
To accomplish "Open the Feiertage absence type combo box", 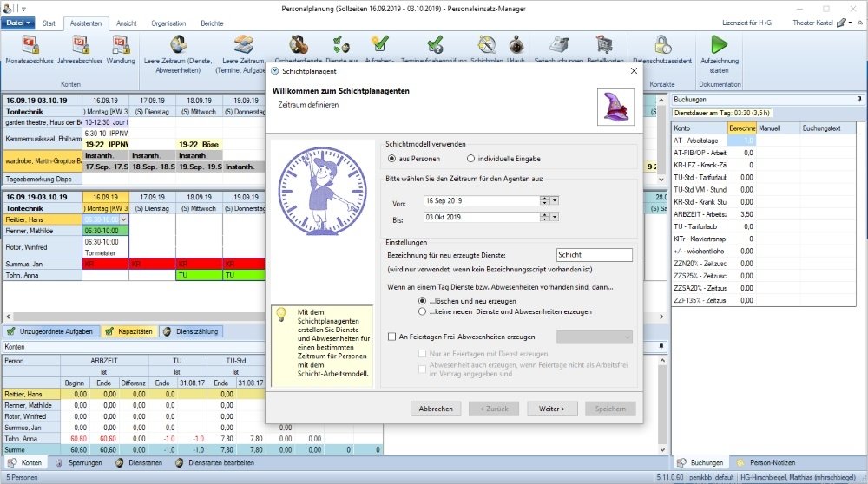I will pos(594,337).
